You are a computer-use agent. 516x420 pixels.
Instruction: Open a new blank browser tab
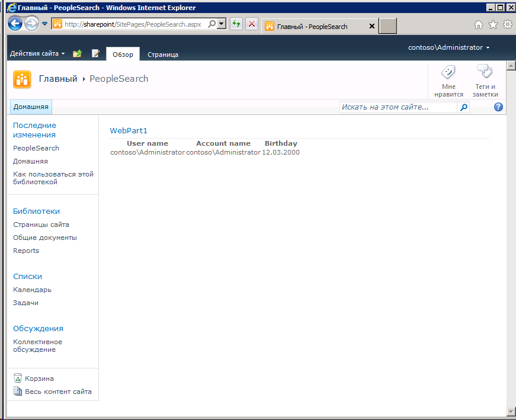[x=387, y=26]
